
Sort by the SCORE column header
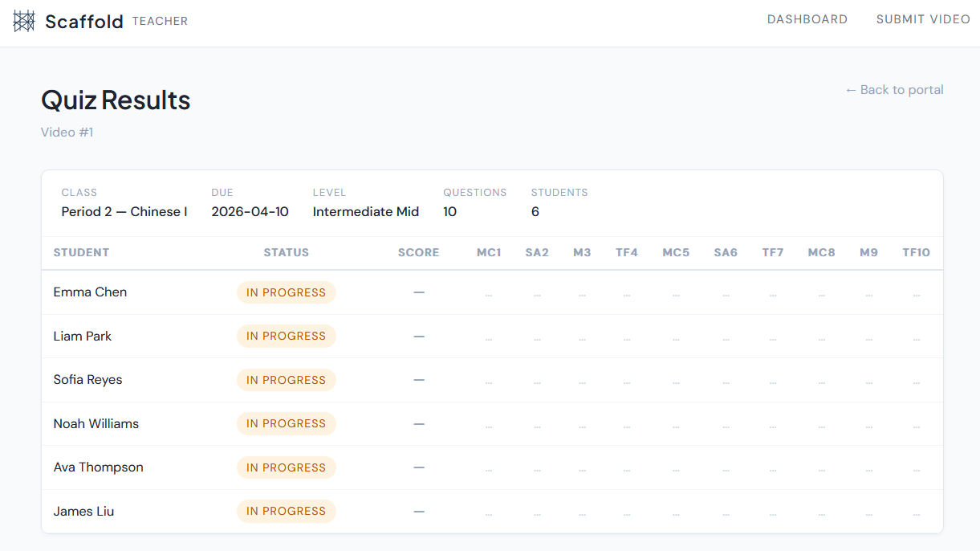coord(418,252)
